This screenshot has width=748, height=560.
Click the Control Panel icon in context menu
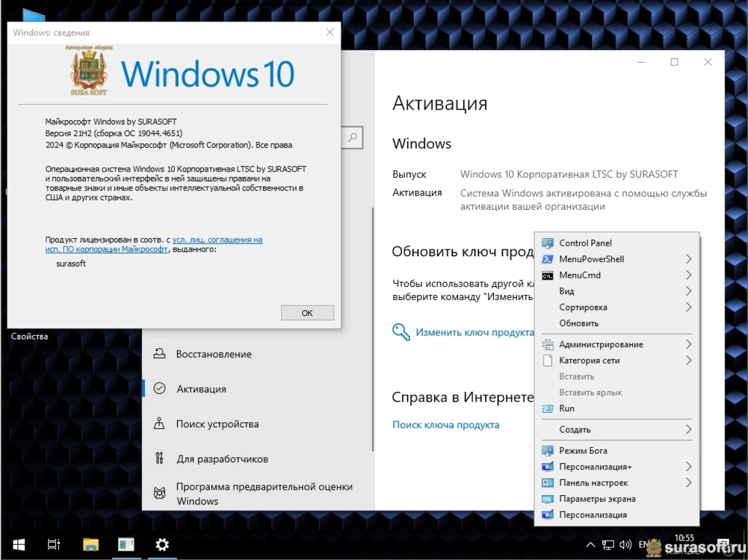point(548,243)
